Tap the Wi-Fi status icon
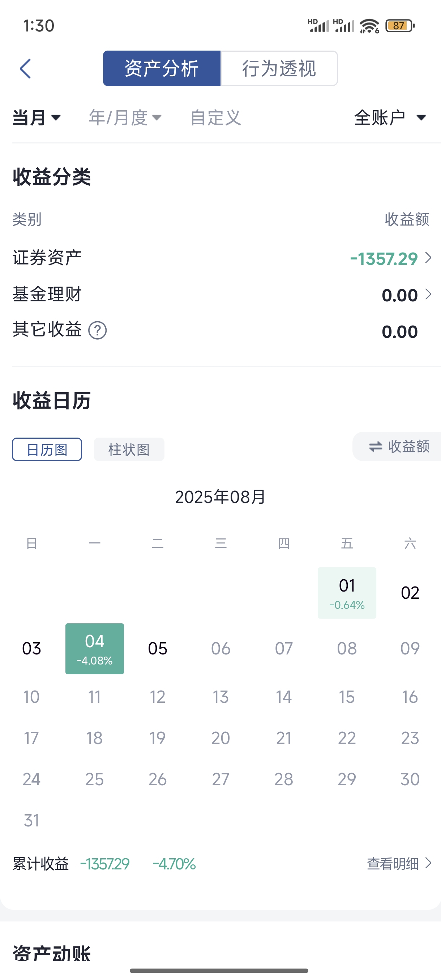This screenshot has height=980, width=441. pos(369,26)
